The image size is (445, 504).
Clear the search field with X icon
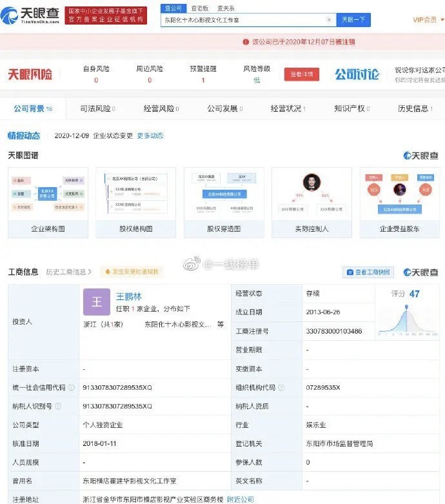tap(329, 20)
